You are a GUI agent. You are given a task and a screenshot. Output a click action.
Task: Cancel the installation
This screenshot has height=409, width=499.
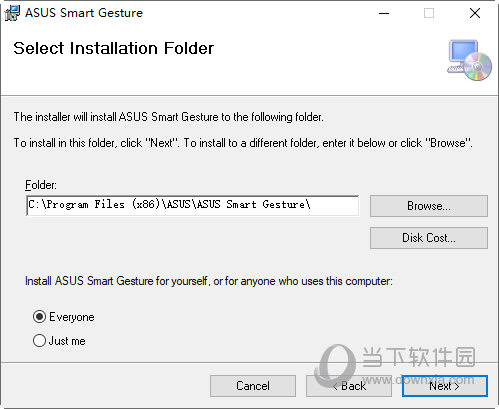pyautogui.click(x=253, y=386)
